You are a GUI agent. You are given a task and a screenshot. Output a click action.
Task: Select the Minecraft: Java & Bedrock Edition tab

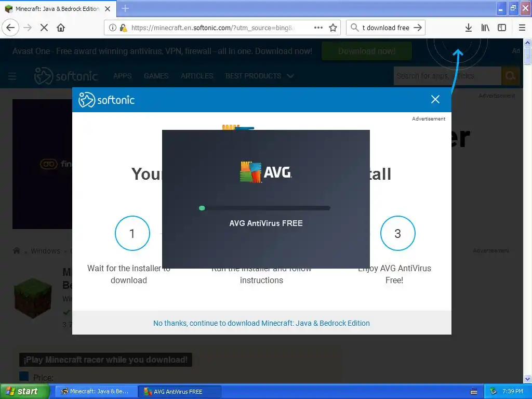click(x=58, y=9)
